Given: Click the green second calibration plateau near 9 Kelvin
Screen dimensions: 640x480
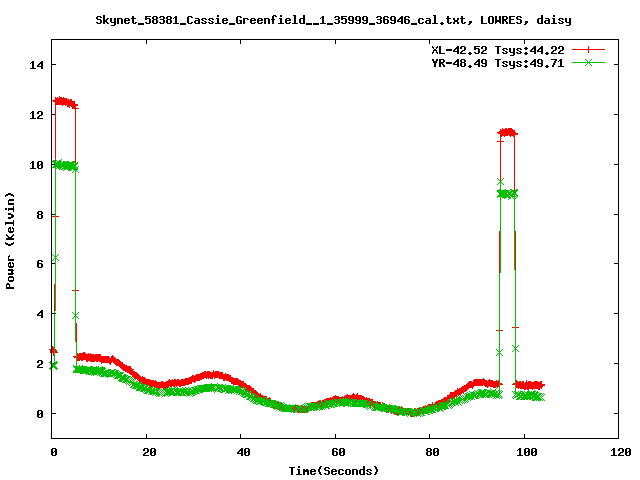Looking at the screenshot, I should point(507,194).
